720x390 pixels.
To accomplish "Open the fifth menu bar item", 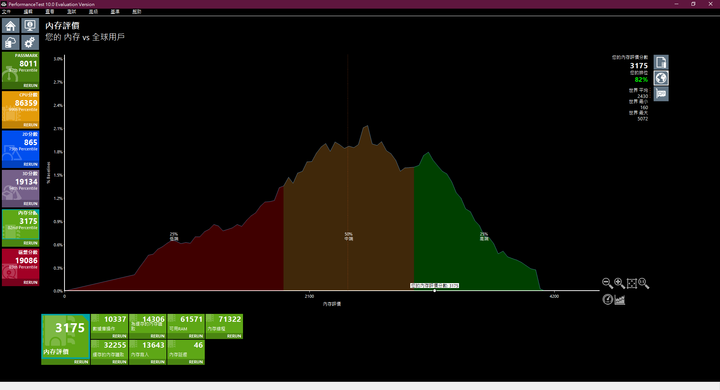I will (93, 11).
